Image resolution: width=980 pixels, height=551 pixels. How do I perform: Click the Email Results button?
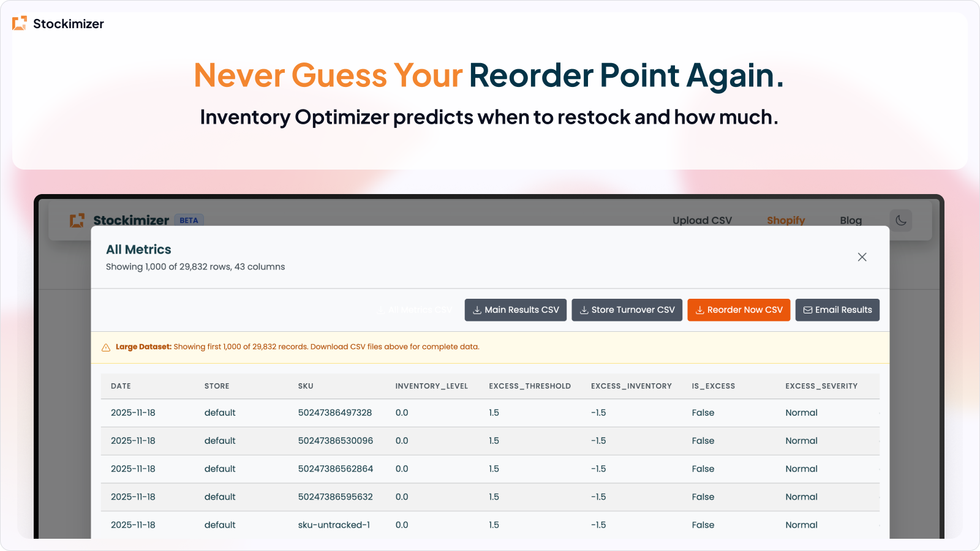click(x=837, y=310)
